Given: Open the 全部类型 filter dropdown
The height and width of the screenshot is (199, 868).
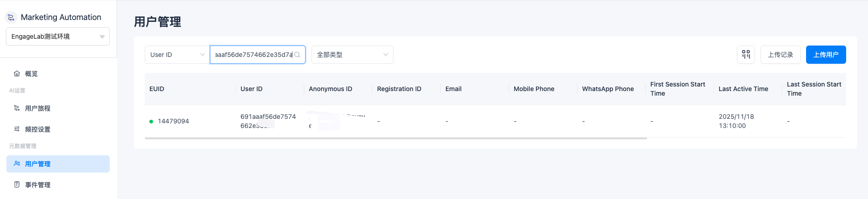Looking at the screenshot, I should (352, 55).
